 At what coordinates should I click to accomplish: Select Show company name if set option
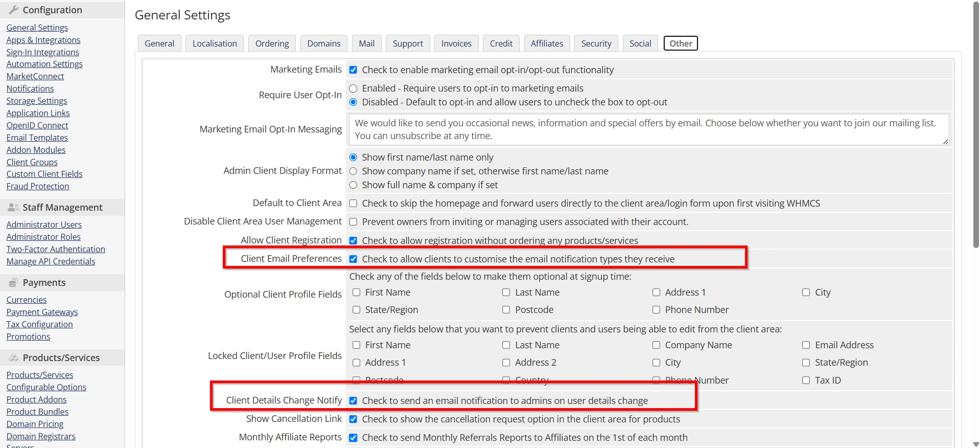coord(353,171)
